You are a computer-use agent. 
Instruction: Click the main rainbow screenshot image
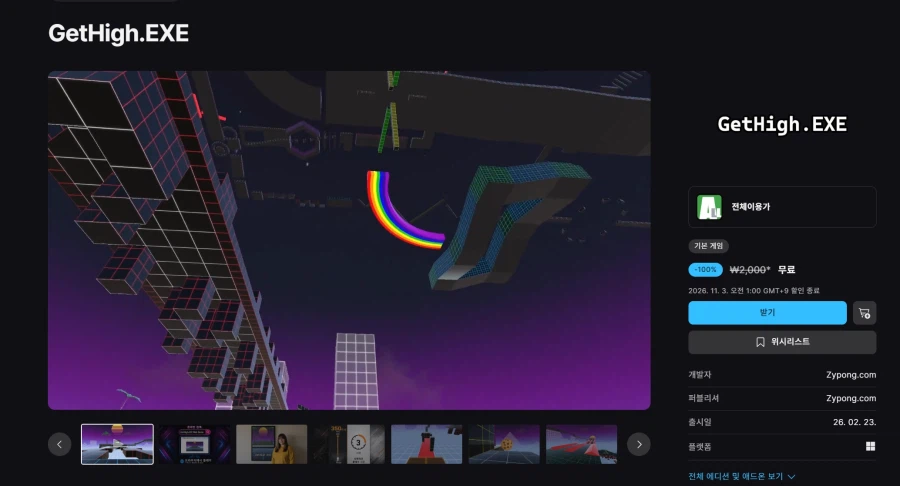point(349,240)
